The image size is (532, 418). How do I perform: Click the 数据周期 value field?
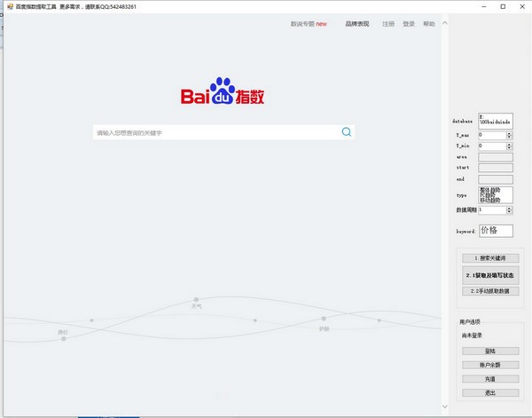[x=492, y=210]
